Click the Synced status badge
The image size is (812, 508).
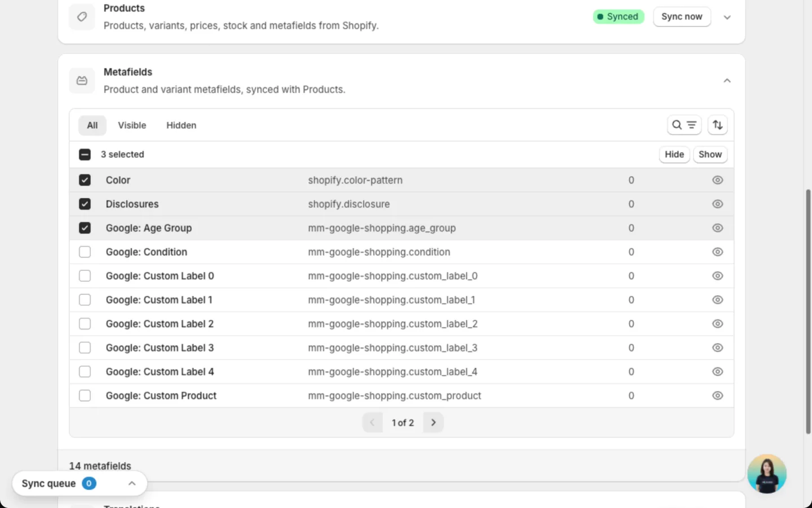pos(618,17)
